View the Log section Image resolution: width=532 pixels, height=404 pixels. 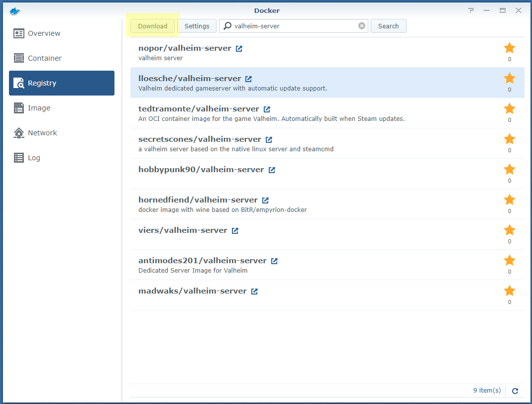point(61,158)
